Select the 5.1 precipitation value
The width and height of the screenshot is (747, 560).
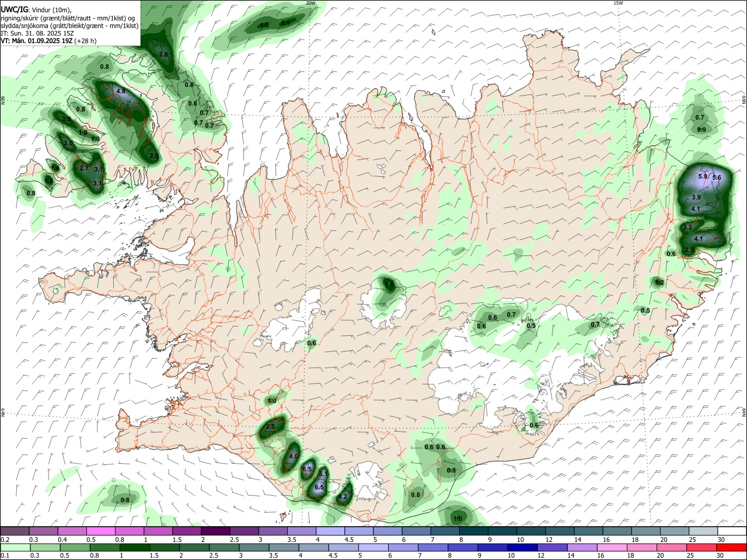(x=324, y=475)
